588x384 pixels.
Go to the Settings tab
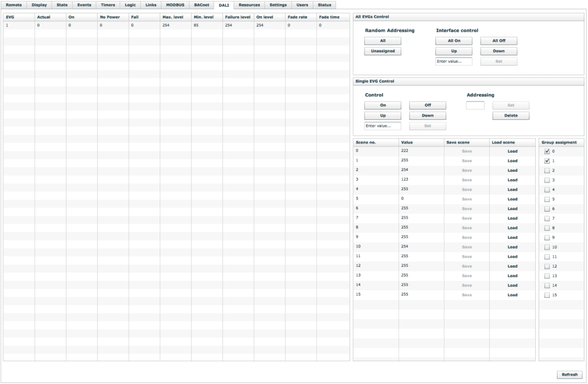pos(278,5)
